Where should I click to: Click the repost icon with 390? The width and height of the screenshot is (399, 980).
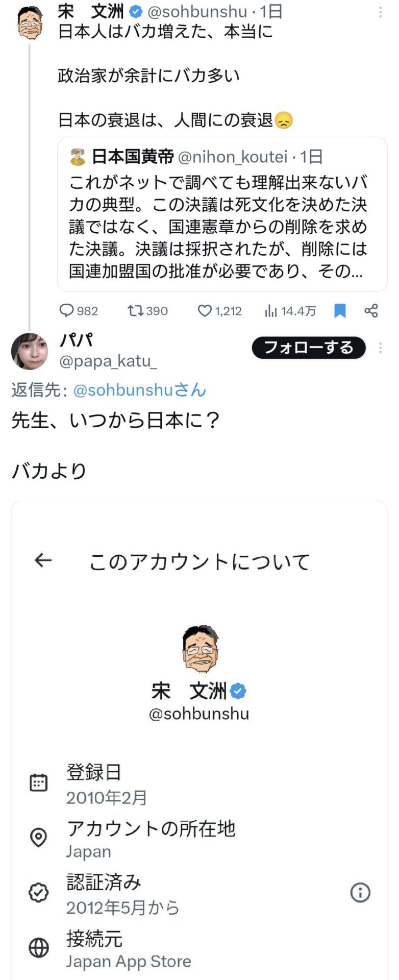(135, 310)
